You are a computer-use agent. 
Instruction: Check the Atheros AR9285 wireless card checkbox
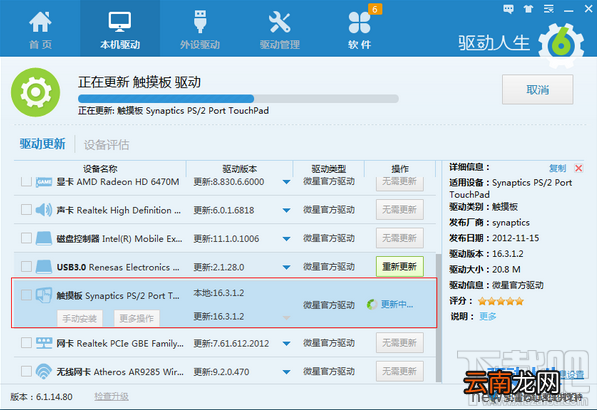click(x=26, y=371)
